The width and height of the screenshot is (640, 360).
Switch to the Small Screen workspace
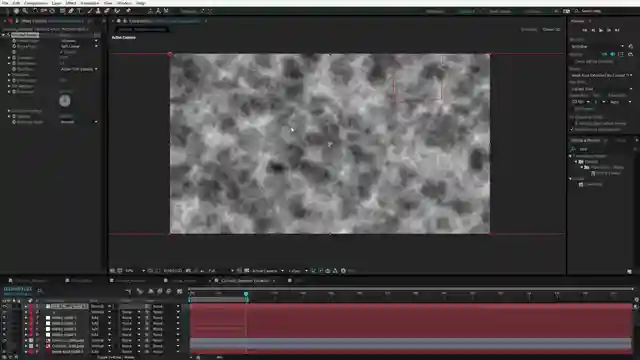[500, 11]
